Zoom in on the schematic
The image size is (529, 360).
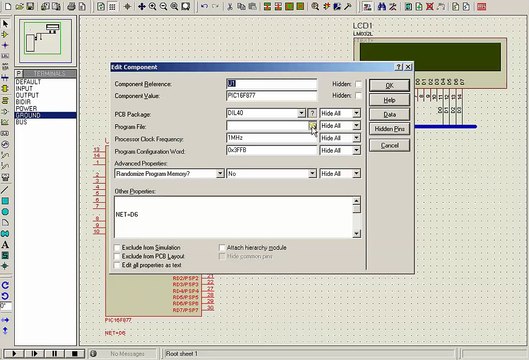pos(152,6)
